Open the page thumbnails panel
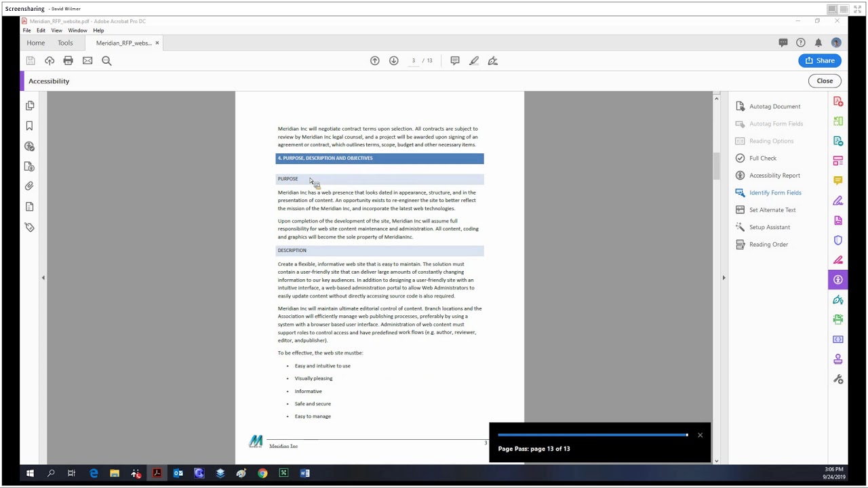868x488 pixels. (30, 106)
